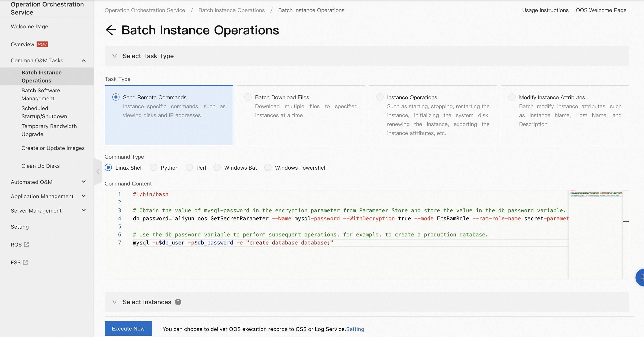The width and height of the screenshot is (644, 337).
Task: Open the Setting link for delivery records
Action: click(355, 329)
